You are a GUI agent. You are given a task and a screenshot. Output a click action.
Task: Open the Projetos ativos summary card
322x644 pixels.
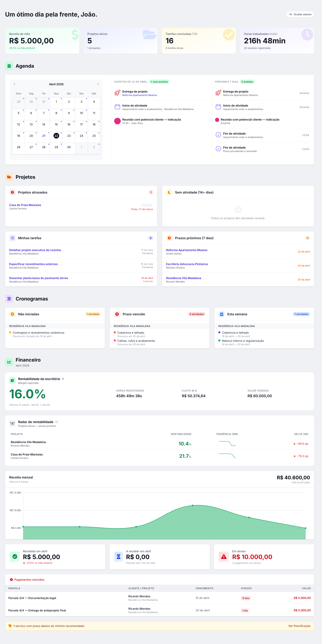coord(120,40)
